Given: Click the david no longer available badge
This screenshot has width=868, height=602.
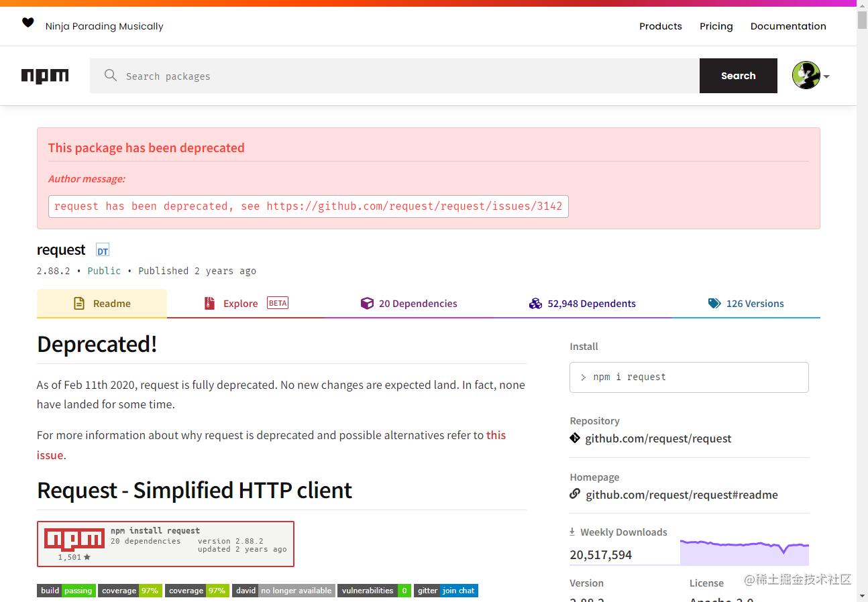Looking at the screenshot, I should (283, 591).
